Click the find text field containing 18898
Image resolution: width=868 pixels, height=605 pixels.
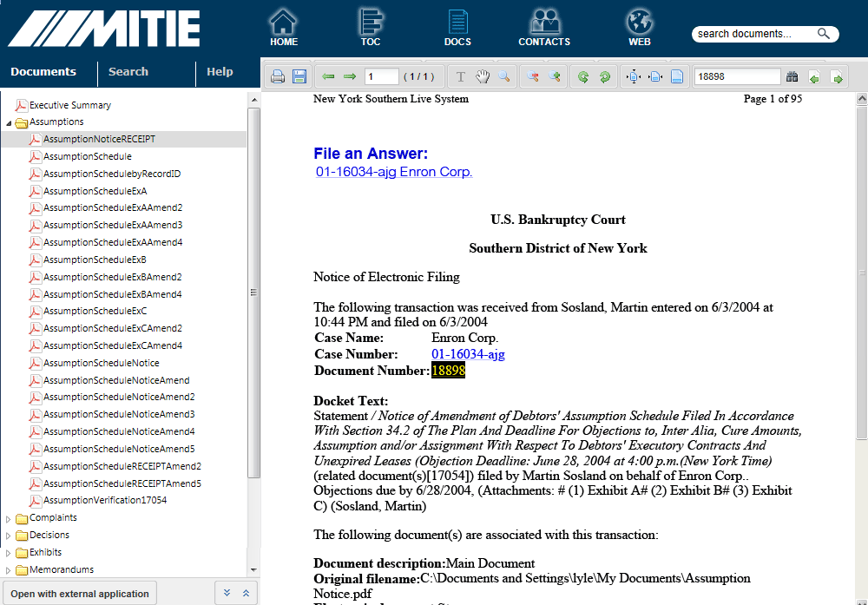737,76
